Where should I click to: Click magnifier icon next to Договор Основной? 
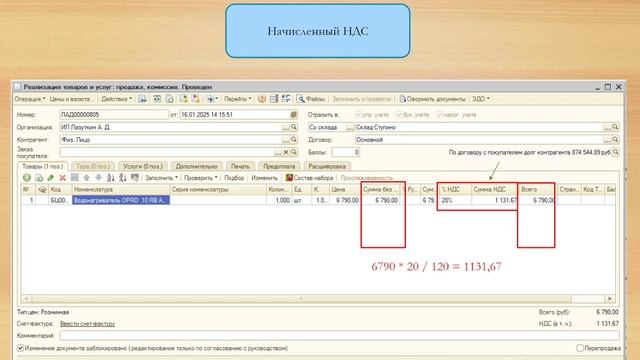tap(616, 140)
